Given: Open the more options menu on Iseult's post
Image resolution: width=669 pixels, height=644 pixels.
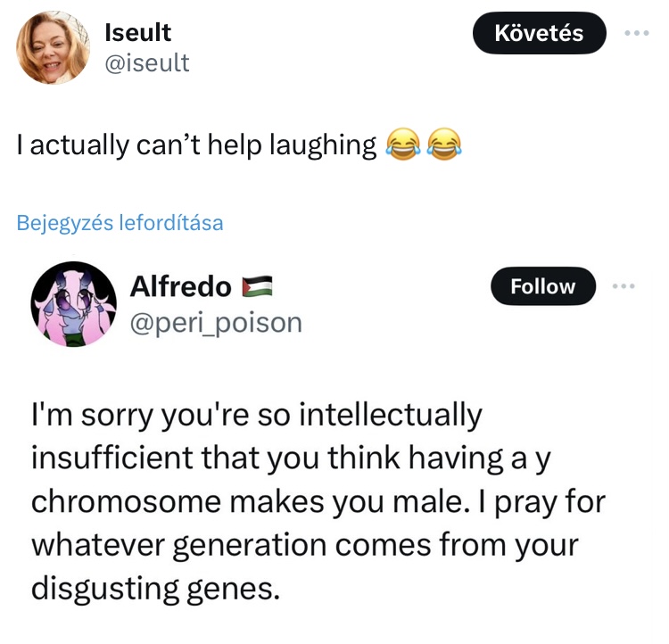Looking at the screenshot, I should pyautogui.click(x=637, y=34).
